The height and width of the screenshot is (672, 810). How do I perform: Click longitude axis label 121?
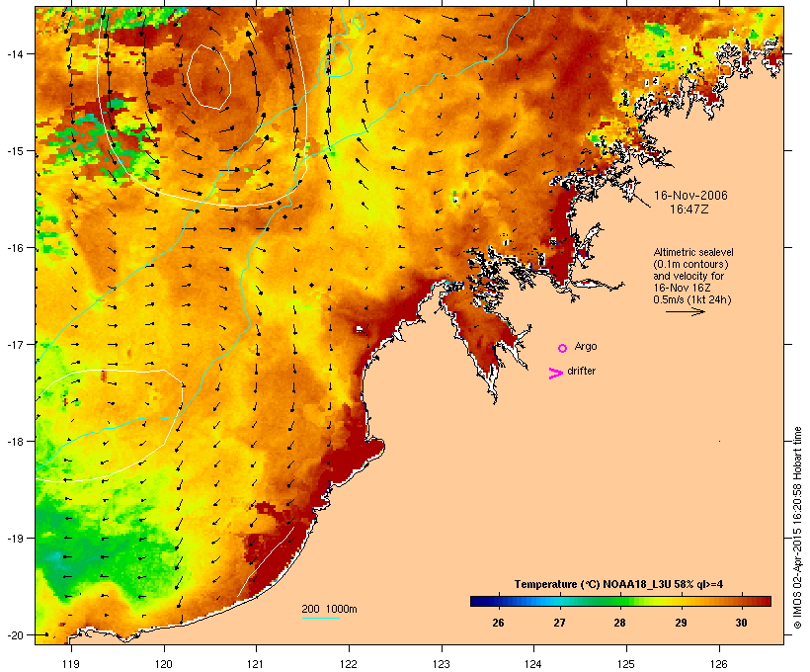[256, 664]
